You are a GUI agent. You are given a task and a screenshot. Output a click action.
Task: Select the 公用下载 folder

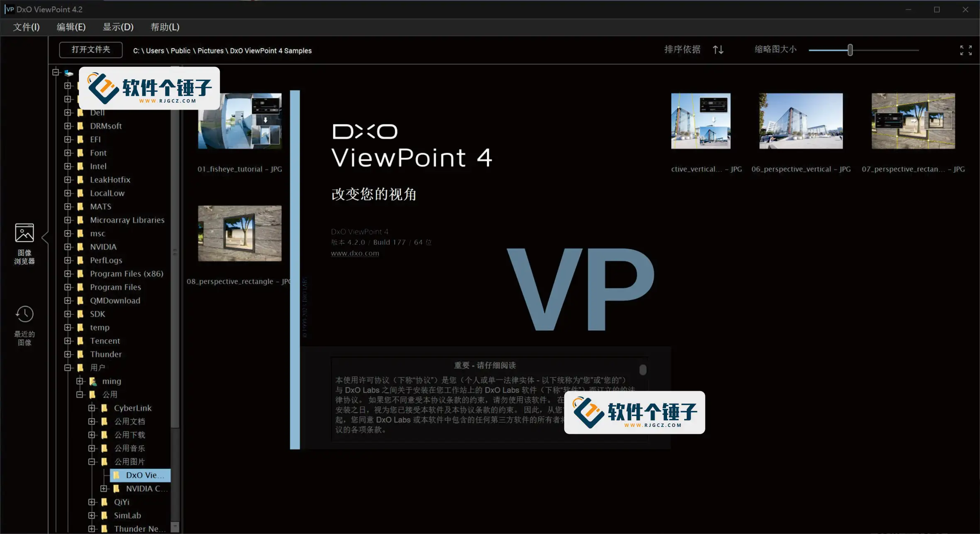[129, 435]
